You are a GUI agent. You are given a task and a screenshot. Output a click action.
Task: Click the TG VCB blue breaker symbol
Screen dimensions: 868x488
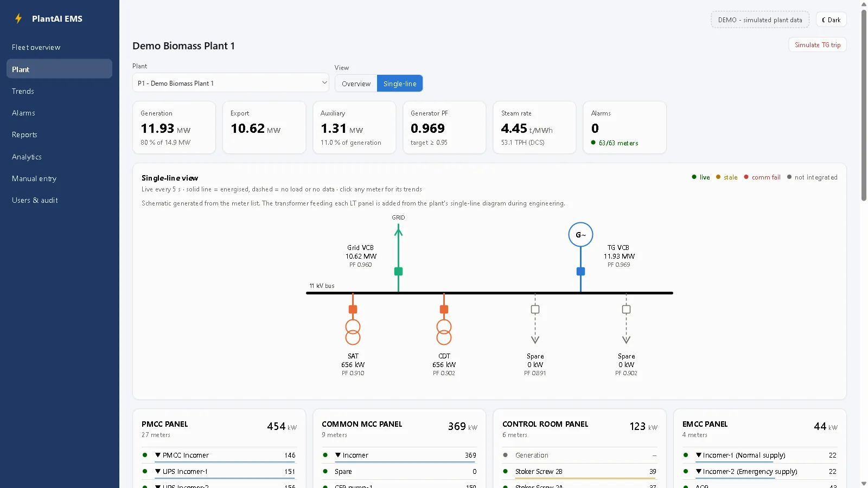(x=580, y=272)
